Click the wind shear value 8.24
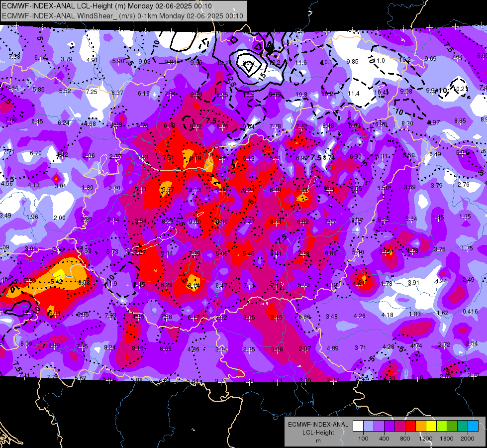Image resolution: width=487 pixels, height=448 pixels. 110,347
